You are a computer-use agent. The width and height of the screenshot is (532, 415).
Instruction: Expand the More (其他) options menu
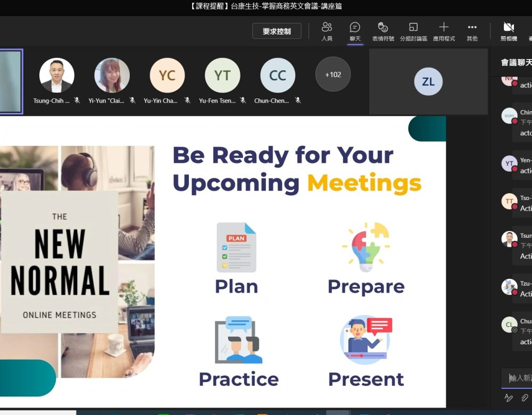point(472,31)
